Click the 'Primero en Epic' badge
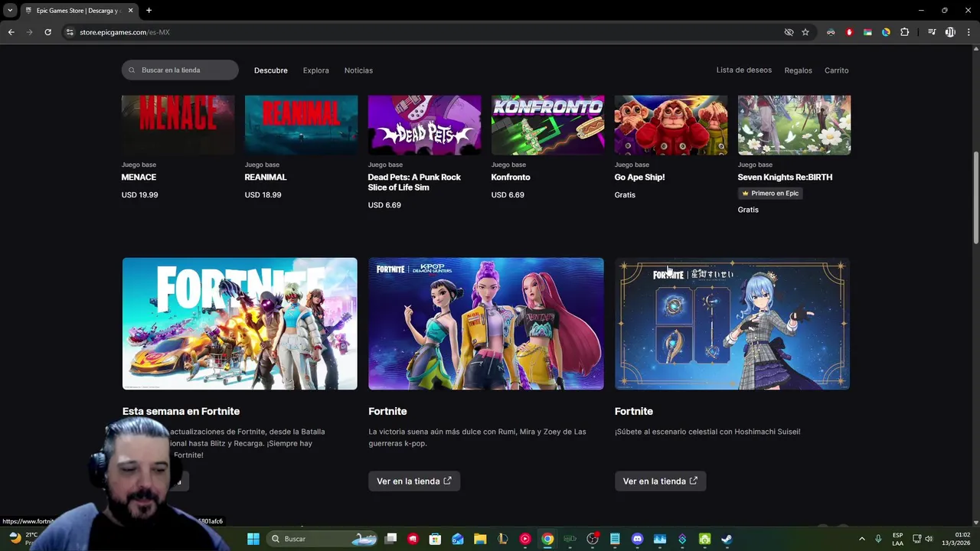The height and width of the screenshot is (551, 980). [770, 194]
